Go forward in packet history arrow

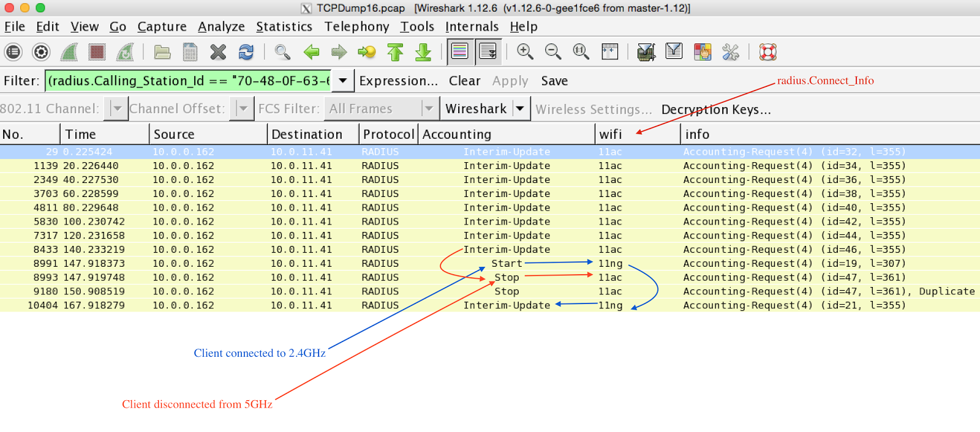[x=339, y=52]
